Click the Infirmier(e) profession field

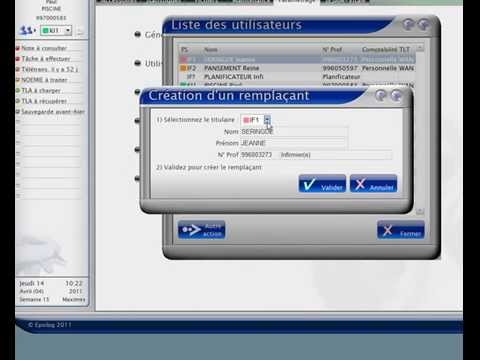335,155
